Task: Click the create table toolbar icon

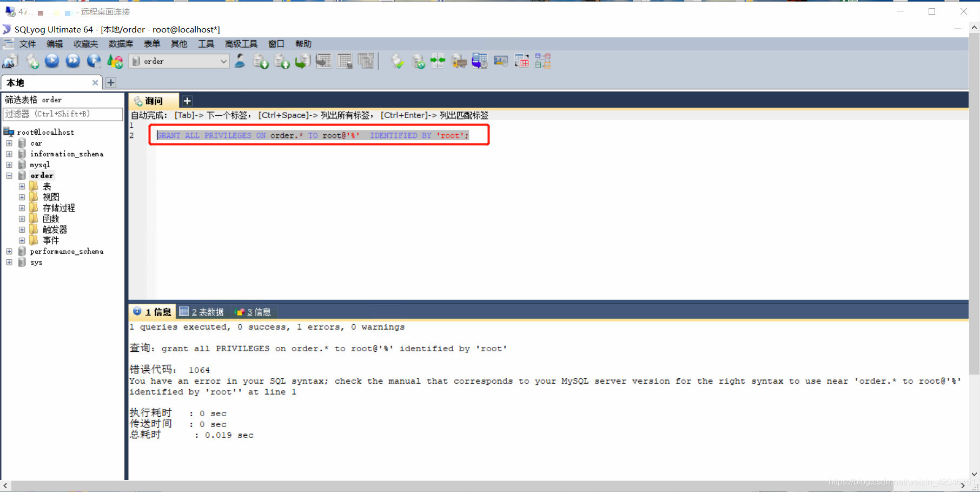Action: coord(345,61)
